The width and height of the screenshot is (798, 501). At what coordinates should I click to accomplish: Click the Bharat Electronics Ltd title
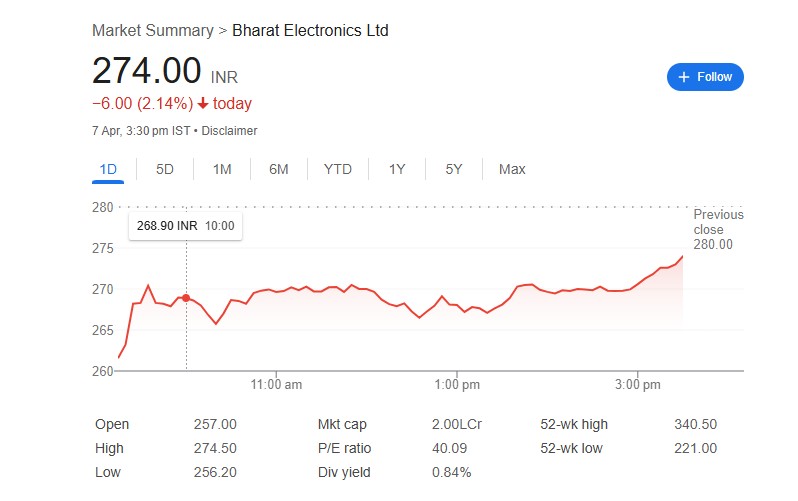310,30
